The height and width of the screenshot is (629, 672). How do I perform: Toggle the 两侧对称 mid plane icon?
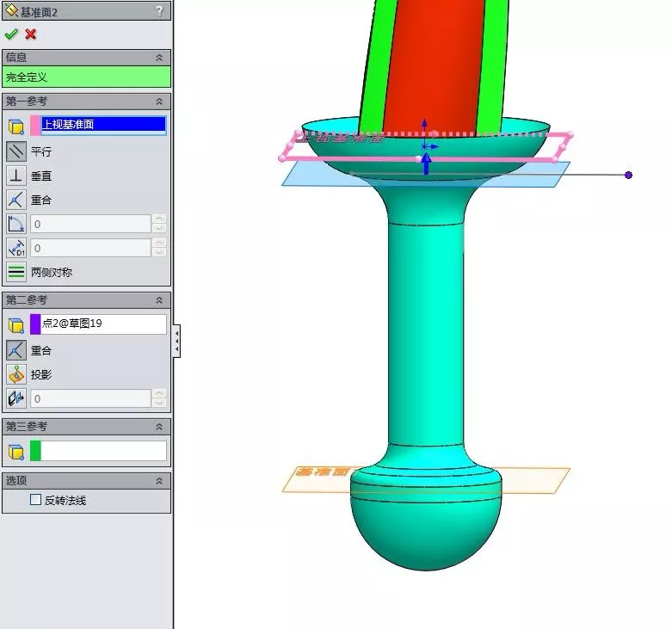click(16, 272)
